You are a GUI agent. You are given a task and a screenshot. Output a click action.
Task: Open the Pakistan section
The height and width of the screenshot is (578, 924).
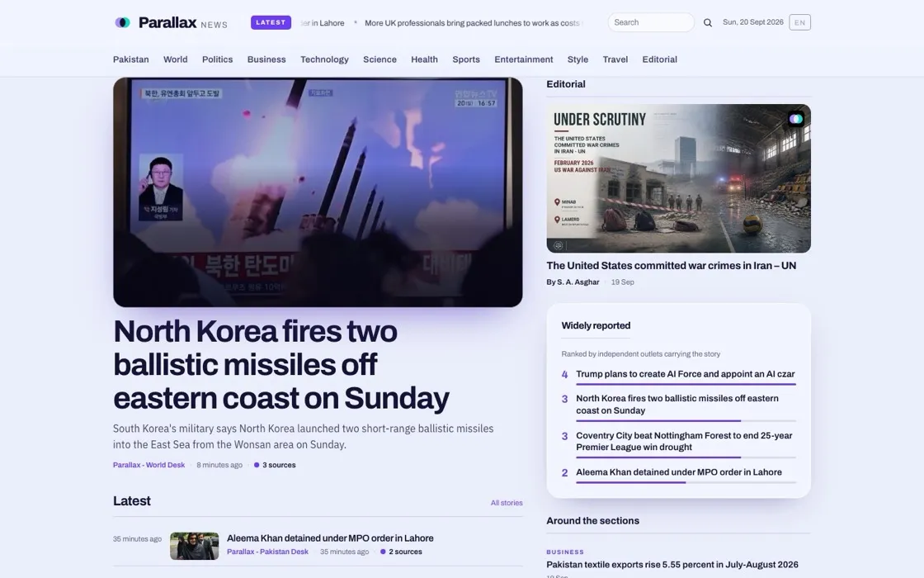pos(131,59)
